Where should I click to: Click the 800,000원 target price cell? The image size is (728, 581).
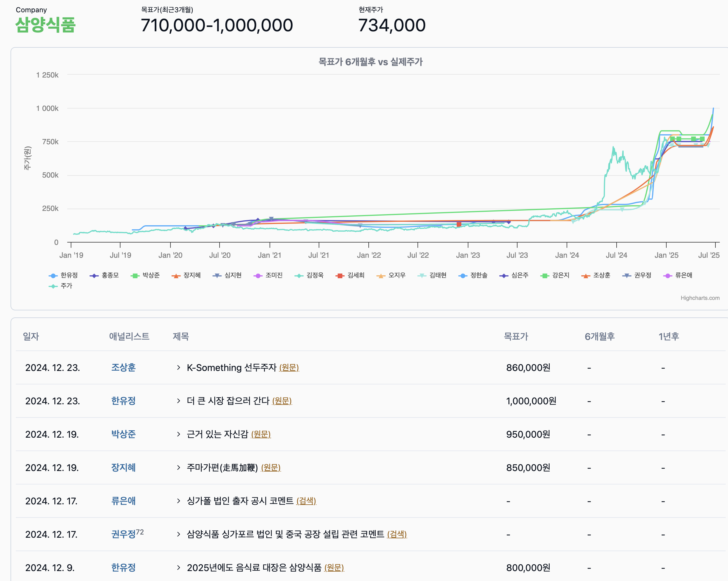pyautogui.click(x=528, y=568)
